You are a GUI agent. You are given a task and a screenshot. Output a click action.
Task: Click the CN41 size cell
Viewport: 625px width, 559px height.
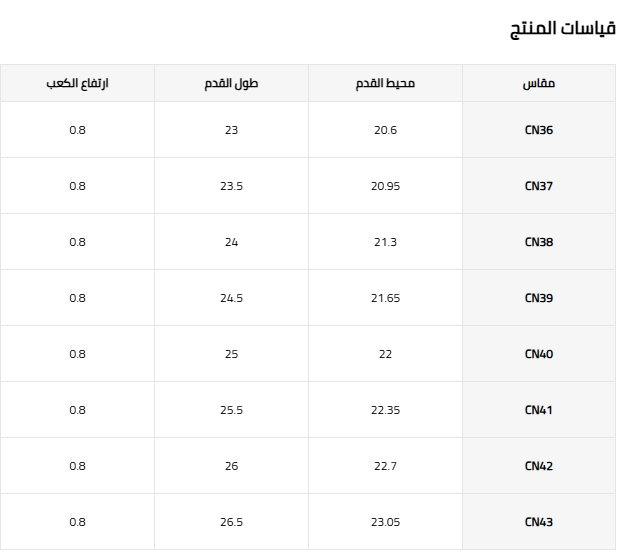(x=539, y=410)
